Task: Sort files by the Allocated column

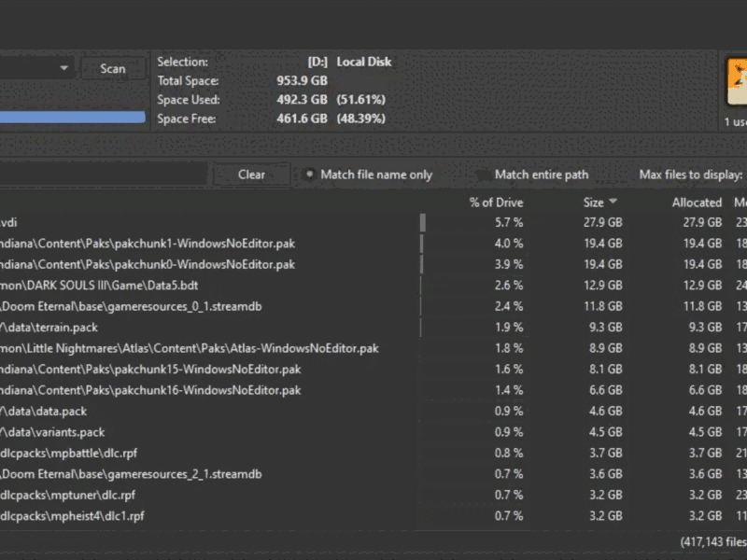Action: (698, 202)
